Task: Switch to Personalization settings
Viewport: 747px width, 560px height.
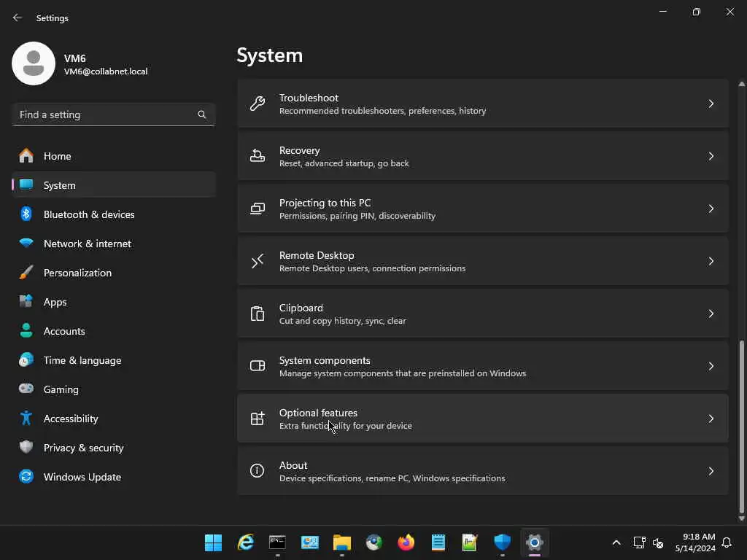Action: [113, 273]
